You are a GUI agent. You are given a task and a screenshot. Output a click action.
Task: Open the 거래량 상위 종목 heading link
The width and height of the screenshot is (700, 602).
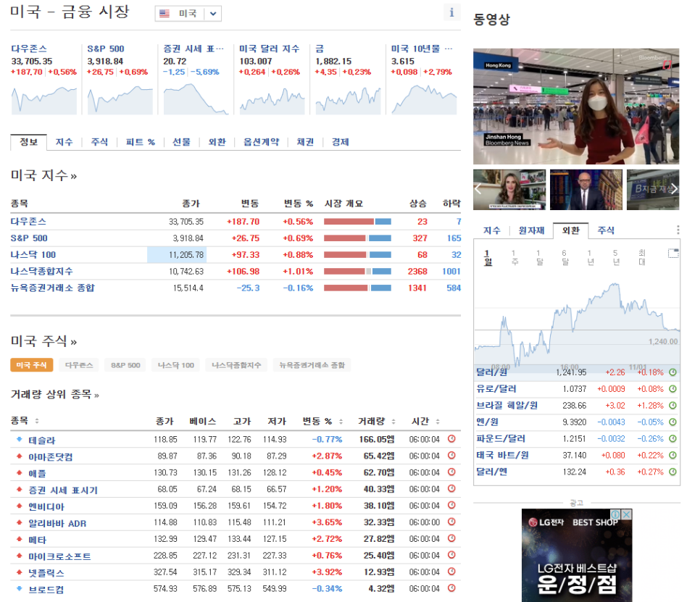tap(55, 395)
